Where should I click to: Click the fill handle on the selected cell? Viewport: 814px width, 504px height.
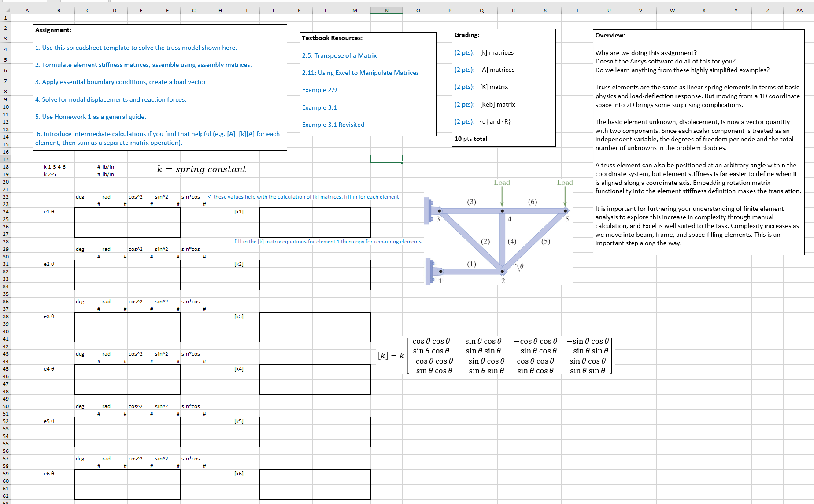point(402,162)
